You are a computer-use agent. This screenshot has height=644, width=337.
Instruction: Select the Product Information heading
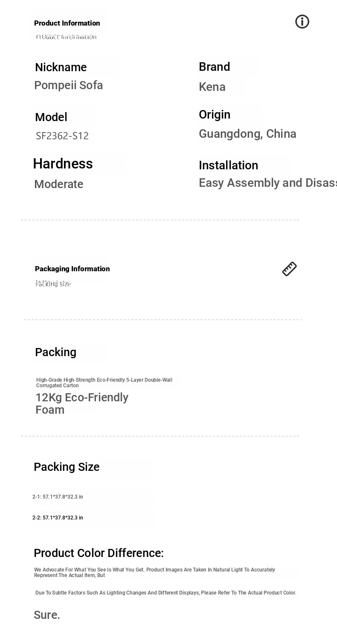(67, 23)
